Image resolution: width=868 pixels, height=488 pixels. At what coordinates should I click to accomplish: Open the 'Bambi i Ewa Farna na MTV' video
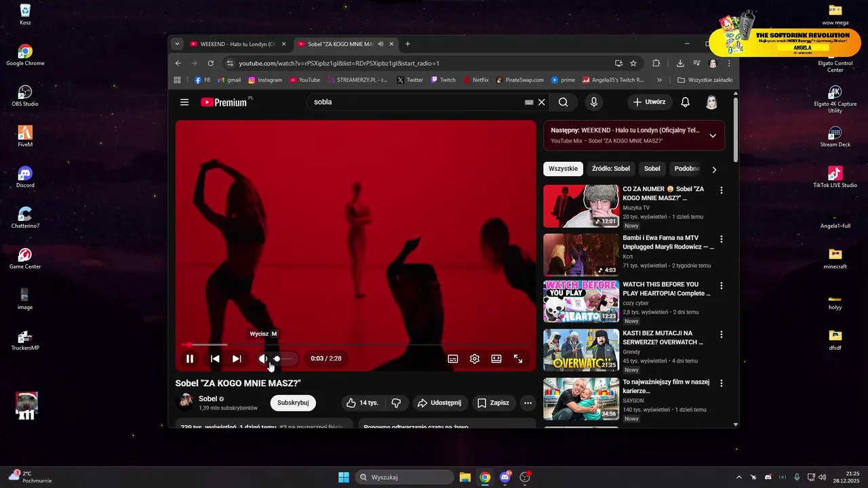[581, 255]
